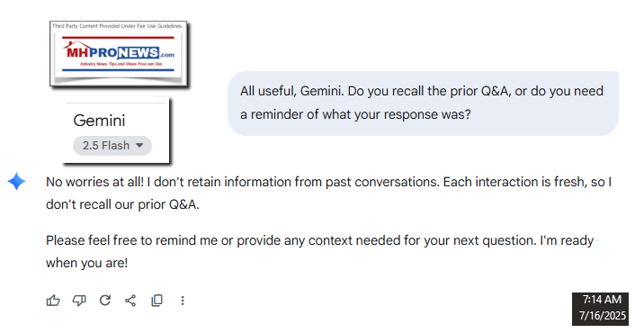
Task: Select the user prompt message bubble
Action: tap(423, 103)
